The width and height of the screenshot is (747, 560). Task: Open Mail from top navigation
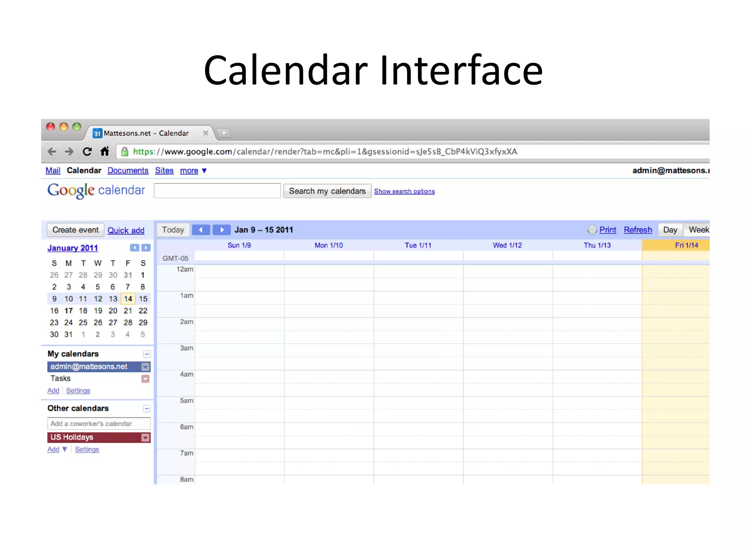[53, 171]
